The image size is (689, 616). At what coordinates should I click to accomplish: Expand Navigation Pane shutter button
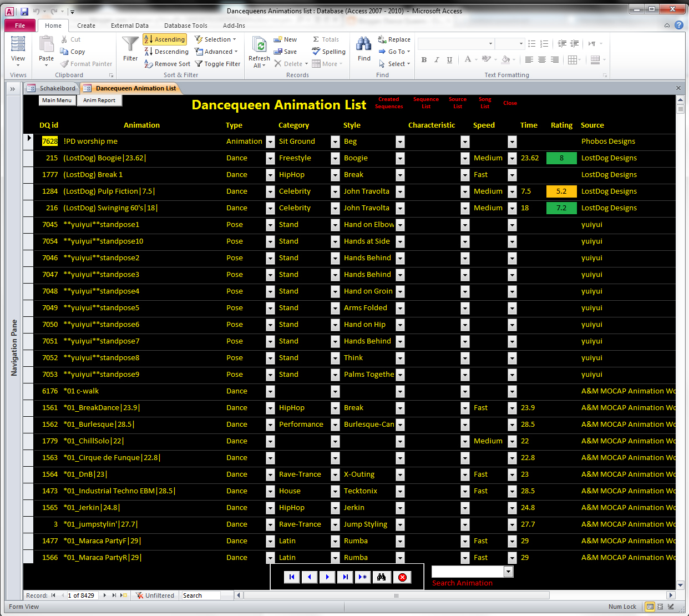[12, 88]
